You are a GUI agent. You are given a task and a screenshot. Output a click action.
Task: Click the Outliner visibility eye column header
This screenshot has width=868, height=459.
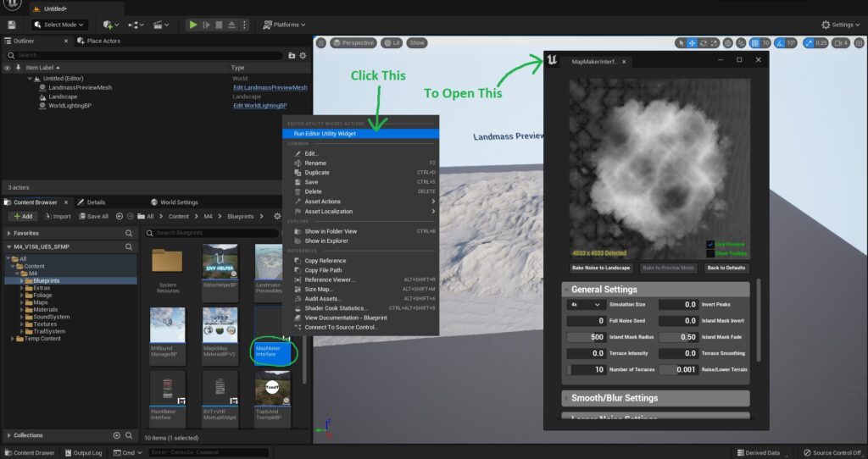[x=7, y=68]
